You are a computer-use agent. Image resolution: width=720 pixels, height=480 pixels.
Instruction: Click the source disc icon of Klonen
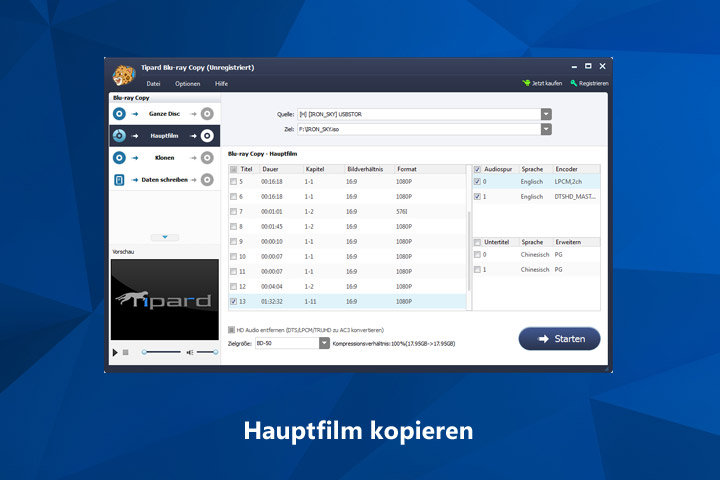[x=119, y=158]
